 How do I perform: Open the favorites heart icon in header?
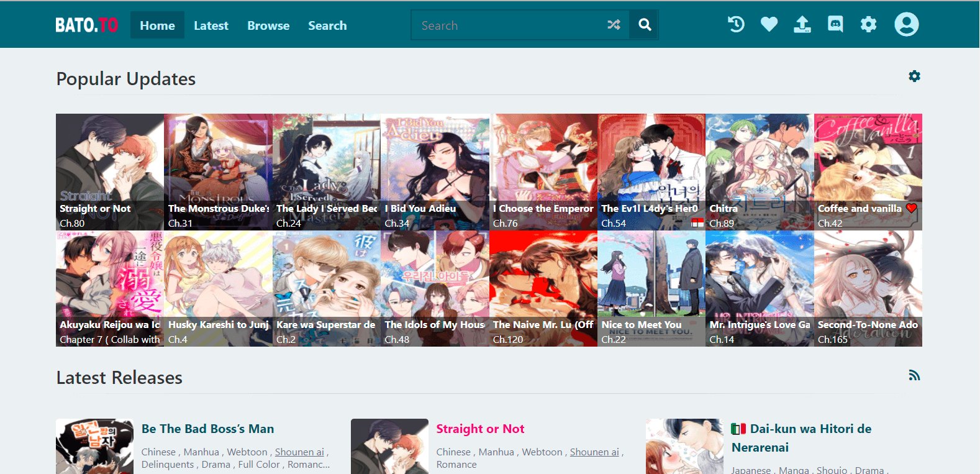coord(769,24)
